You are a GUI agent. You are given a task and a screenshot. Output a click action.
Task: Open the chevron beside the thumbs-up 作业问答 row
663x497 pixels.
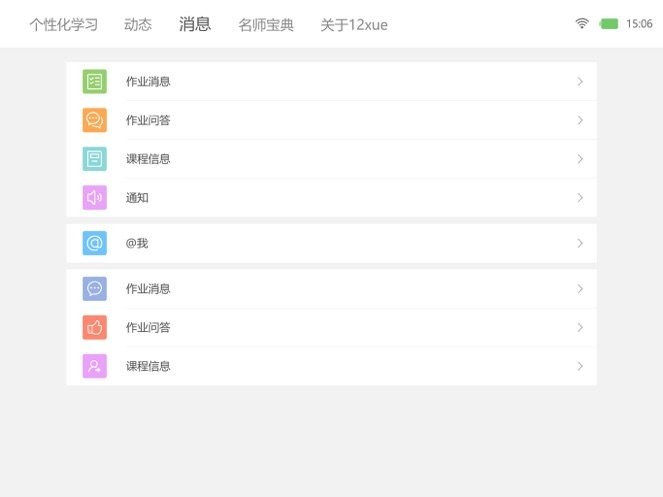point(580,327)
